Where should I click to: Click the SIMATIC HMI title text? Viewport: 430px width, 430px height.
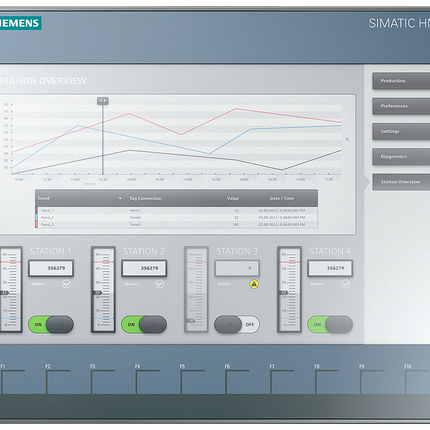tap(399, 23)
